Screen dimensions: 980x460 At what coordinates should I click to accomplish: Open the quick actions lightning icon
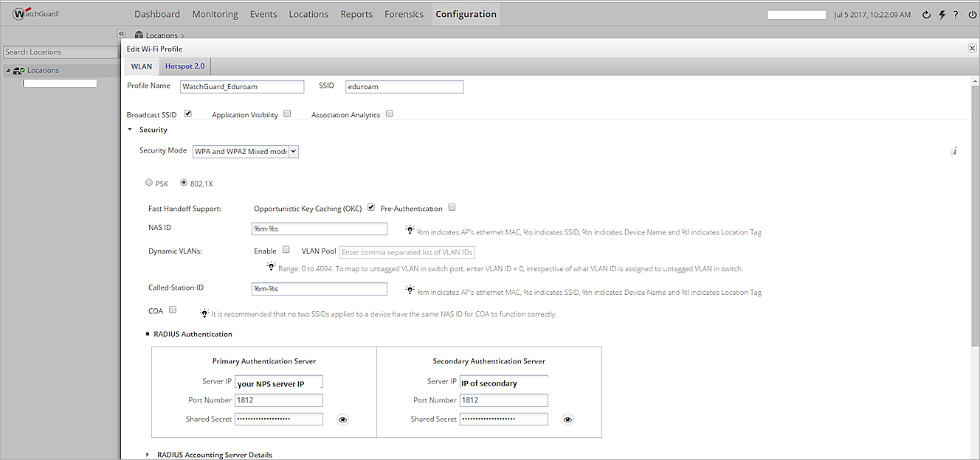[x=942, y=13]
